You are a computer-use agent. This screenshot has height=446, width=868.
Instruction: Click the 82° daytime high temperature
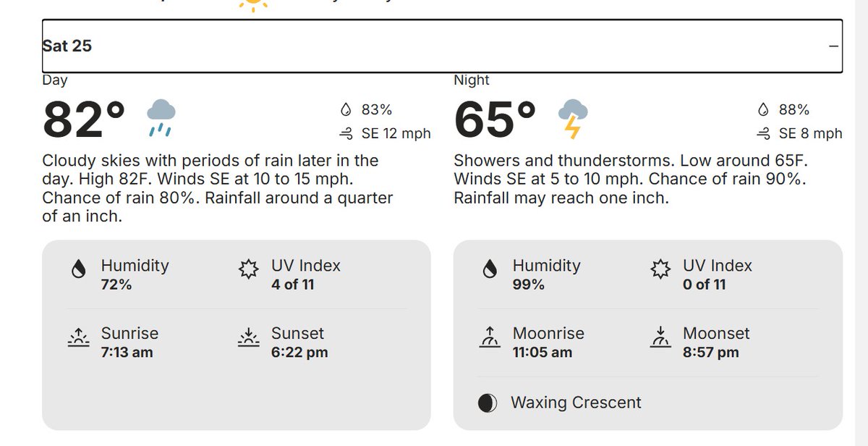point(84,119)
